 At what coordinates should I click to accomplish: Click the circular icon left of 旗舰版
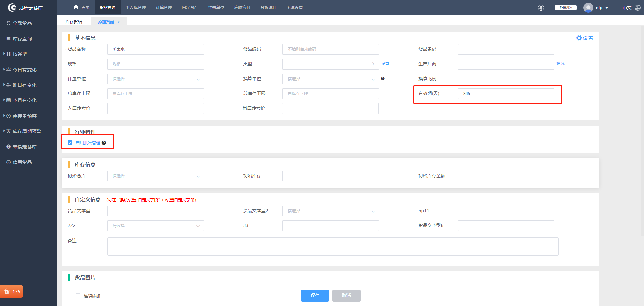(541, 8)
